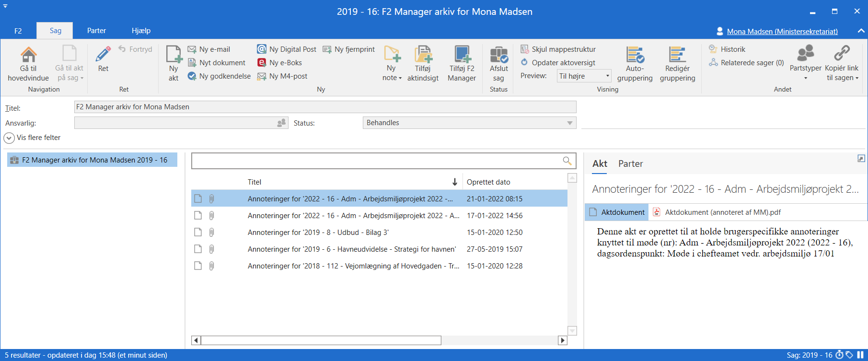
Task: Show Relaterede sager (0)
Action: click(x=747, y=62)
